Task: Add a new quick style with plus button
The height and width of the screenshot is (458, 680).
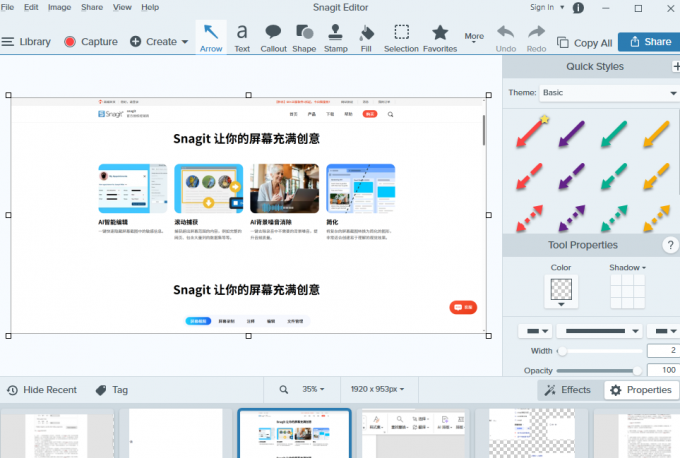Action: 676,66
